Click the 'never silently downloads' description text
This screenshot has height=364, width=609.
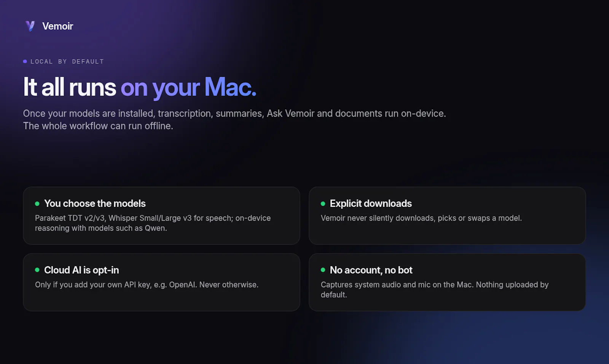(421, 218)
